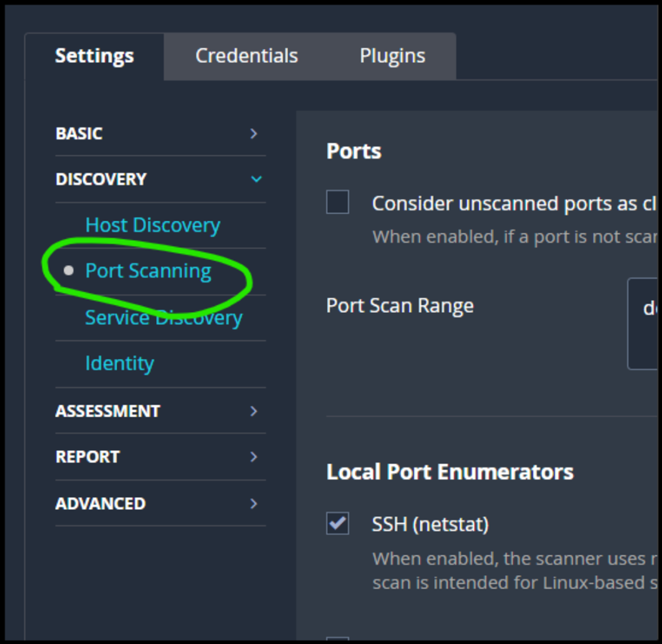Open Identity settings
Image resolution: width=662 pixels, height=644 pixels.
120,363
